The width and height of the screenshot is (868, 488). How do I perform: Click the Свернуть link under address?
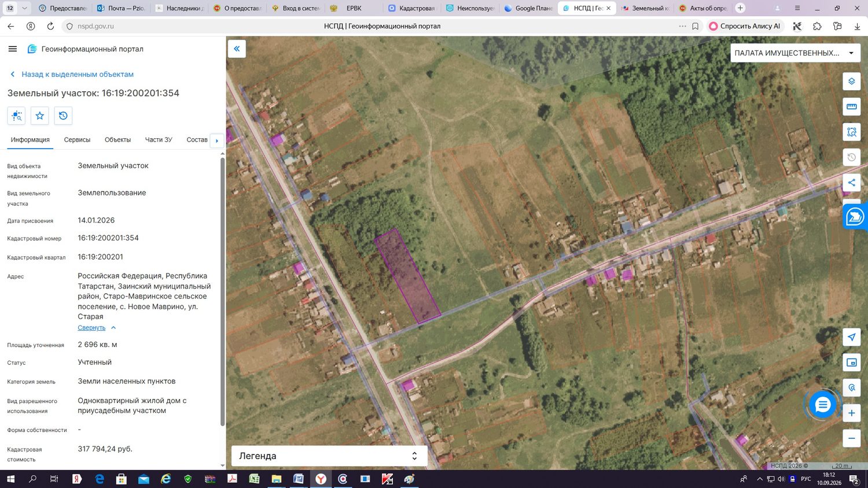tap(91, 328)
